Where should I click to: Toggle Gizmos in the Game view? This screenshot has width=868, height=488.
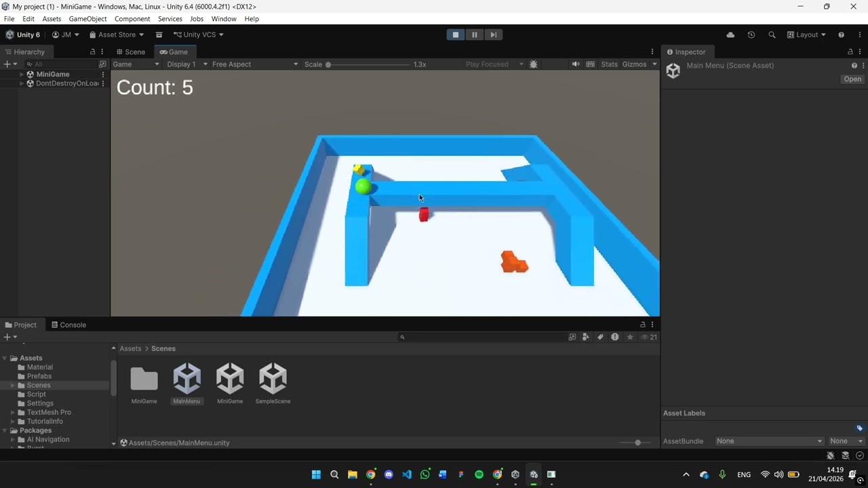click(634, 64)
